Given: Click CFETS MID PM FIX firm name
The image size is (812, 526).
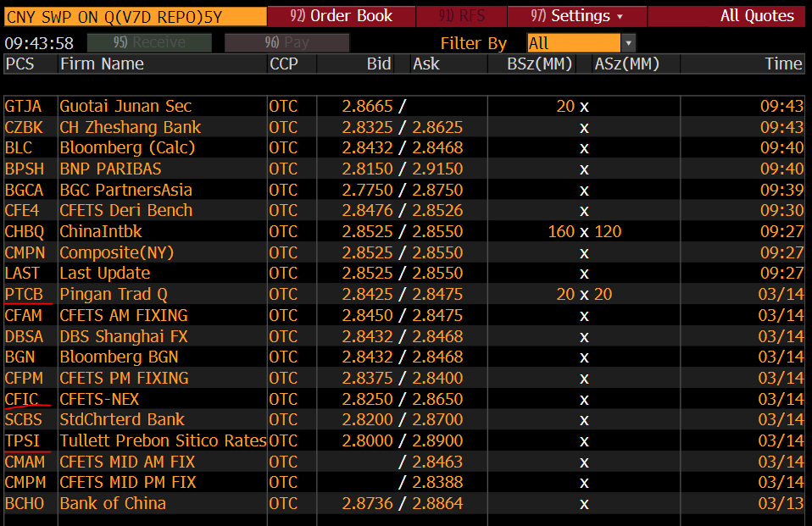Looking at the screenshot, I should 128,483.
